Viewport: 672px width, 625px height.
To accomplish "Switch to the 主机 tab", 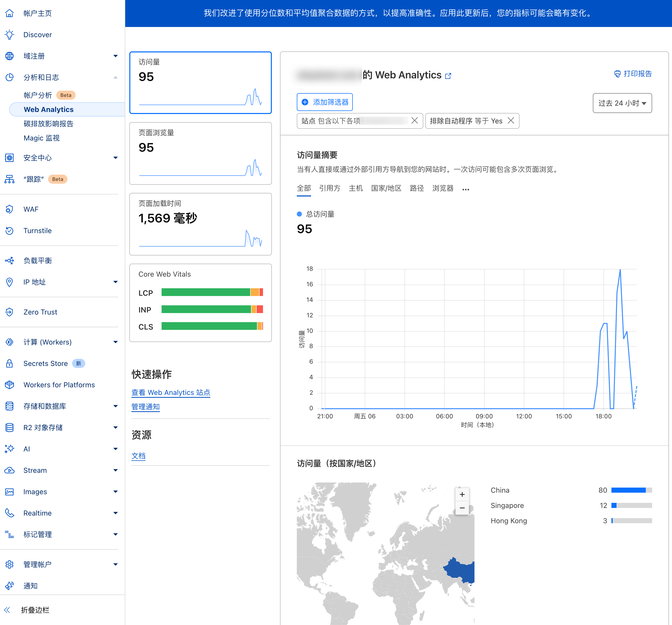I will pyautogui.click(x=356, y=188).
